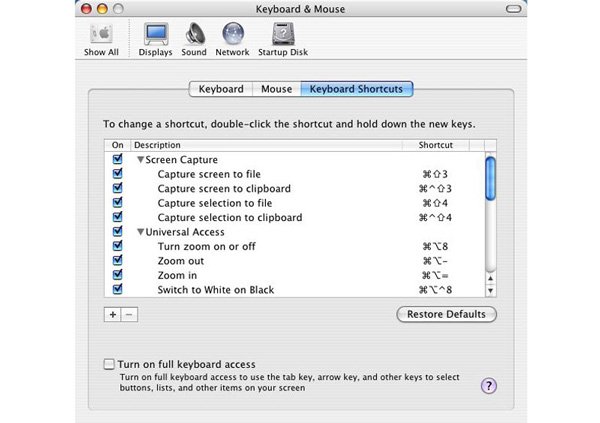
Task: Disable the Zoom out shortcut checkbox
Action: click(x=117, y=260)
